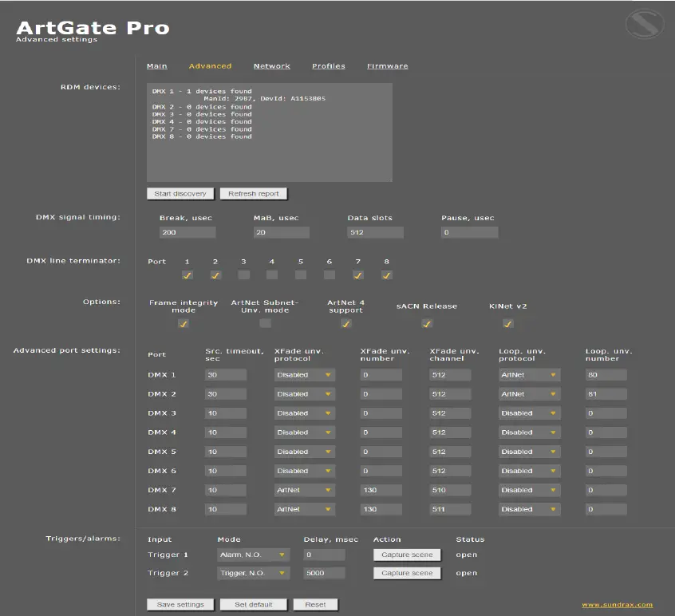This screenshot has height=616, width=675.
Task: Click the 'DMX 1 - 1 devices found' line
Action: pos(202,91)
